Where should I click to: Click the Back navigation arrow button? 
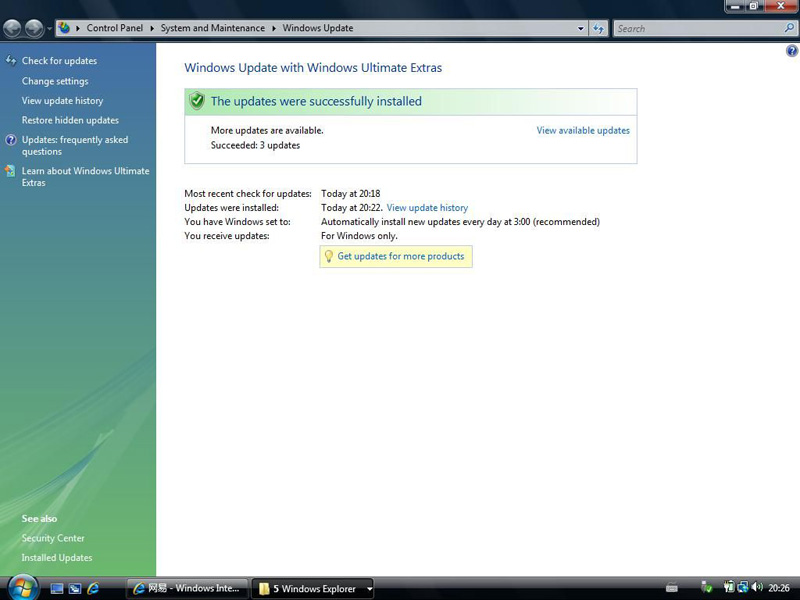tap(13, 28)
